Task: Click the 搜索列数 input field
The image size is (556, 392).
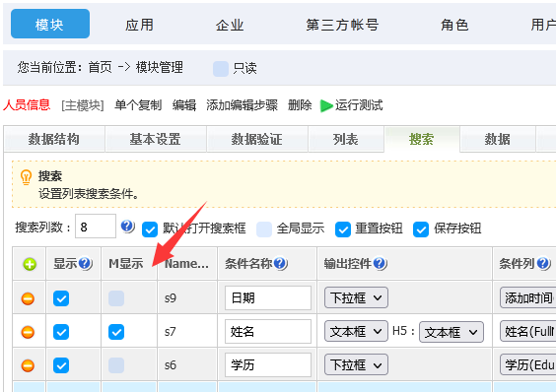Action: tap(96, 227)
